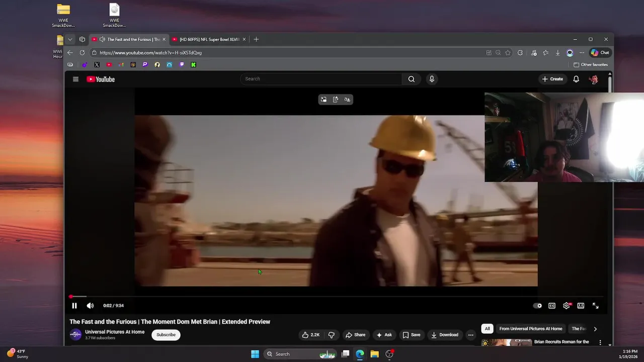This screenshot has height=362, width=644.
Task: Click the middle overlay note icon above video
Action: point(336,100)
